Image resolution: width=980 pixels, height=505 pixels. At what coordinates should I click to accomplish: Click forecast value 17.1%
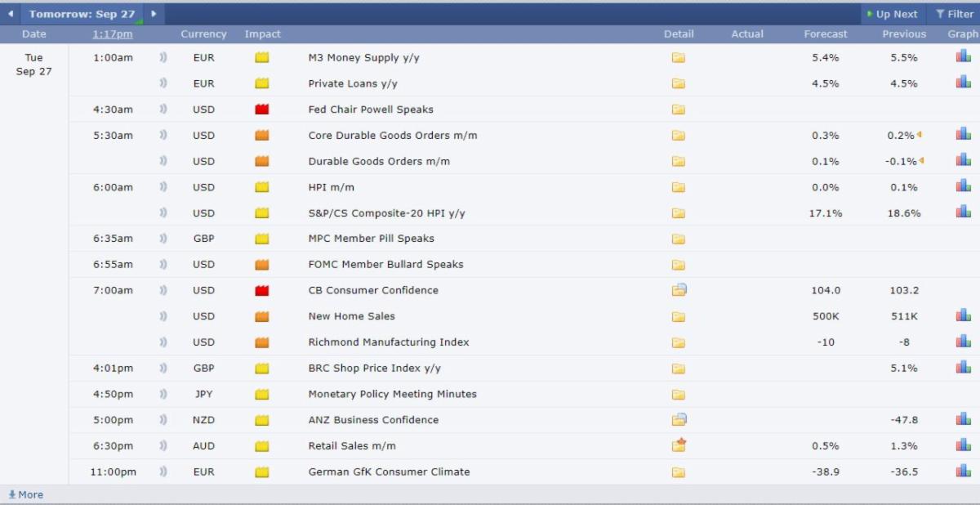pyautogui.click(x=825, y=213)
